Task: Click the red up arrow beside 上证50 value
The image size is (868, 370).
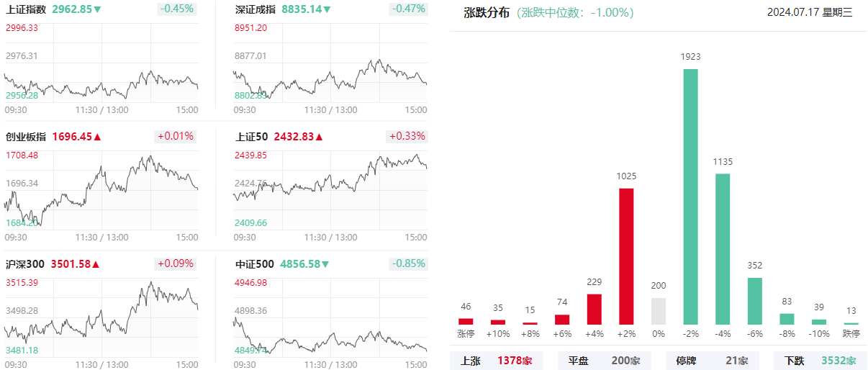Action: (320, 137)
